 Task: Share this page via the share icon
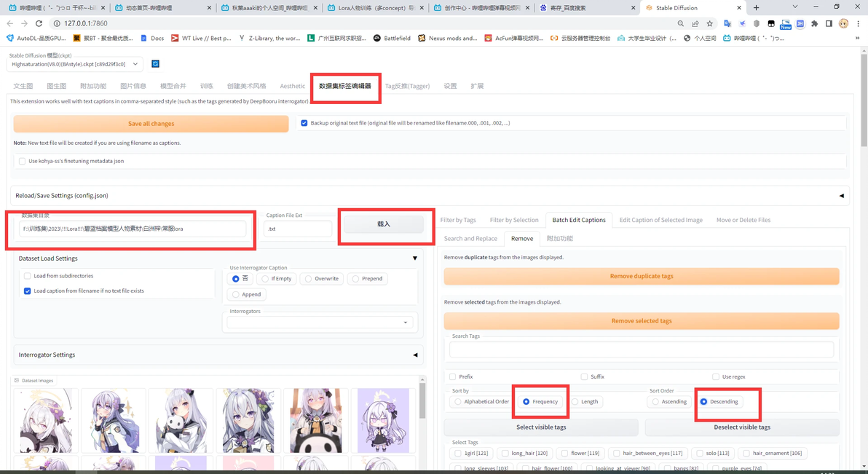click(x=695, y=23)
